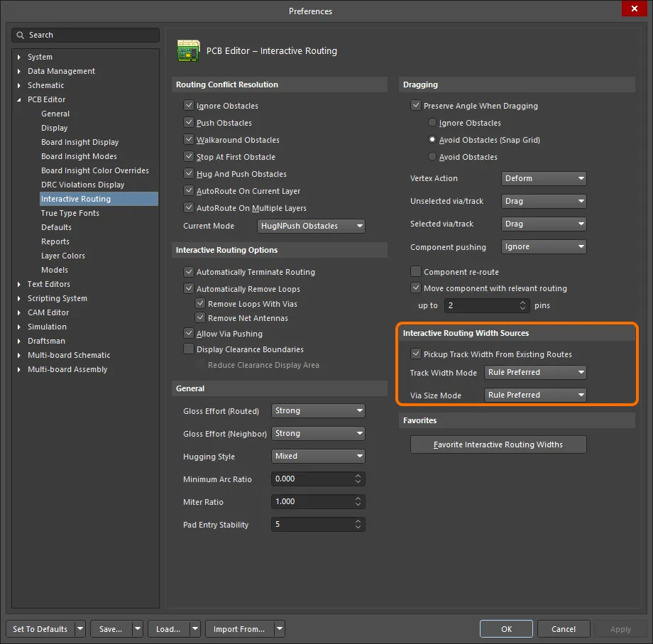Screen dimensions: 653x644
Task: Expand the Text Editors node
Action: (18, 284)
